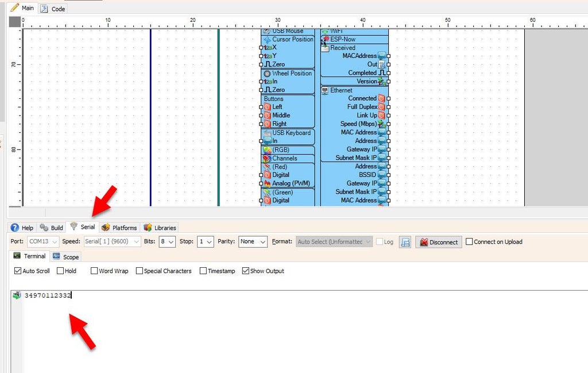Open the Code tab
588x373 pixels.
(x=53, y=9)
